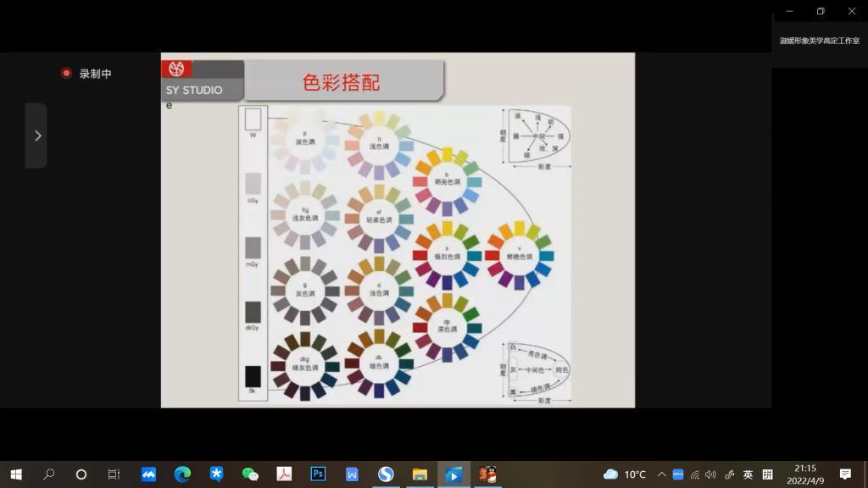Open Task View on taskbar

click(x=114, y=474)
